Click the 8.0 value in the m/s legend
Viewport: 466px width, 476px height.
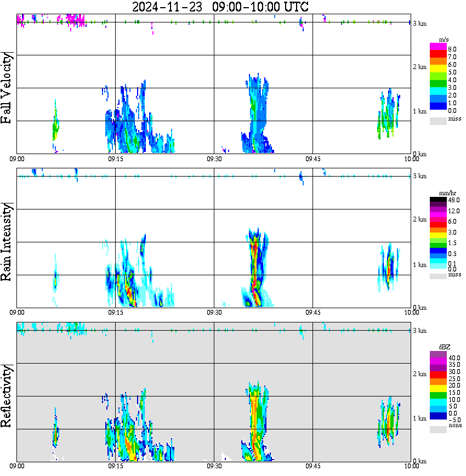pyautogui.click(x=452, y=49)
